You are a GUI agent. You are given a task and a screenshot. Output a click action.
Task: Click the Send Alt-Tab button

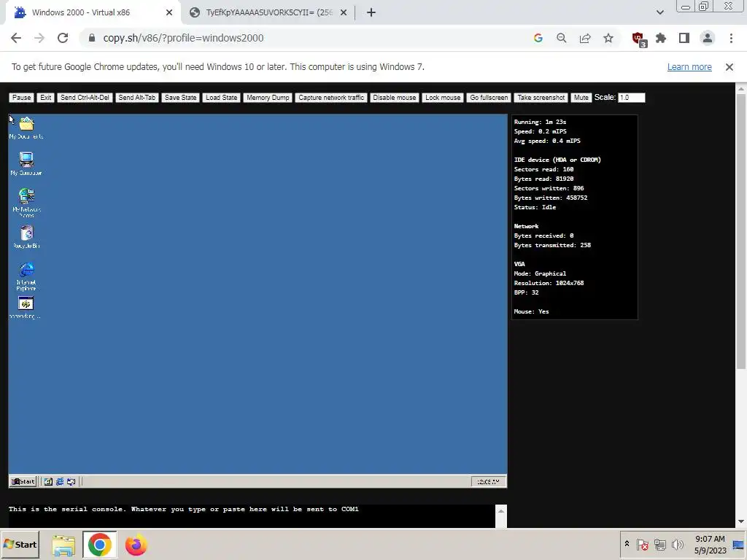[x=136, y=98]
